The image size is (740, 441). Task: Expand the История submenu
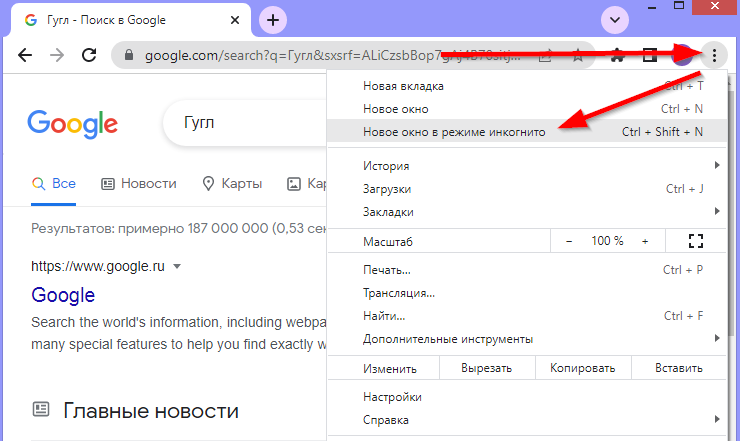tap(530, 164)
